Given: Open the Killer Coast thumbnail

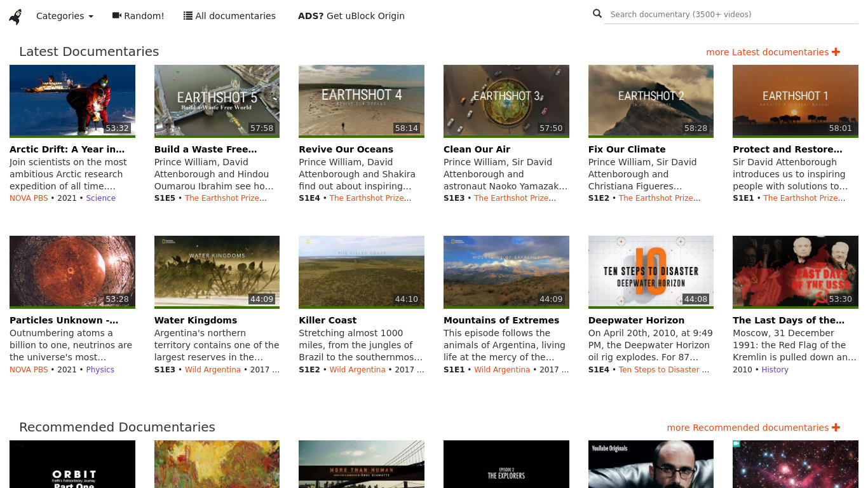Looking at the screenshot, I should [362, 271].
